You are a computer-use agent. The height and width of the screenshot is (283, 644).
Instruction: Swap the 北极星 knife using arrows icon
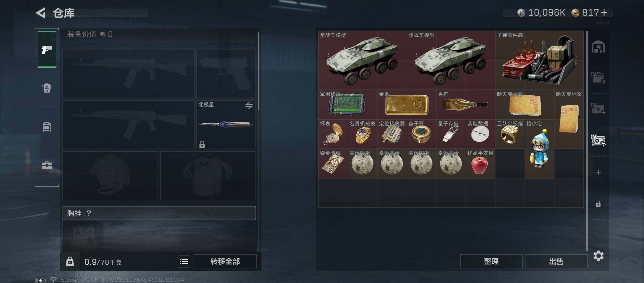tap(249, 105)
